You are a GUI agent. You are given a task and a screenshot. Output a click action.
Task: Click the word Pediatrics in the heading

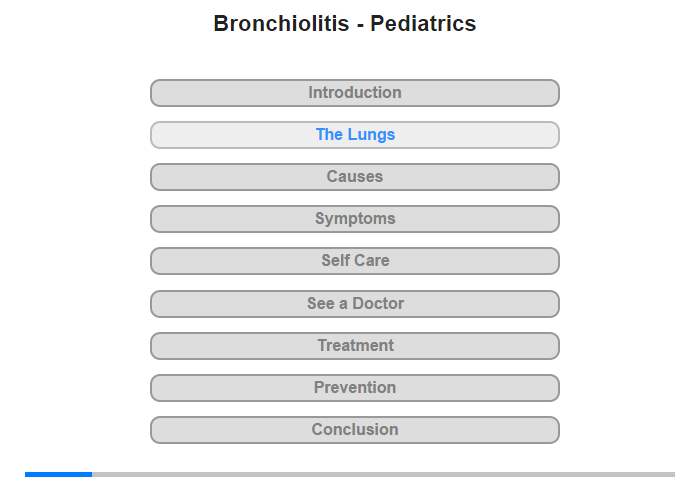point(423,24)
